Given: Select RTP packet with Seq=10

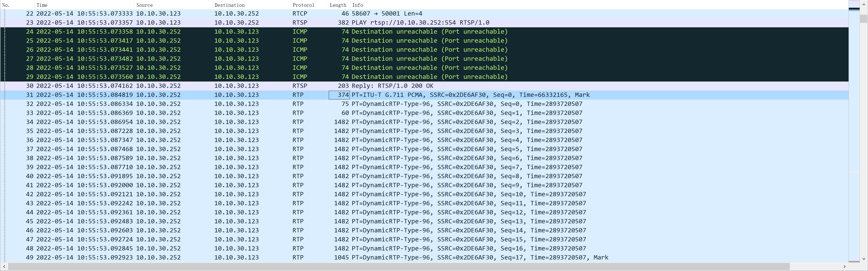Looking at the screenshot, I should point(424,194).
